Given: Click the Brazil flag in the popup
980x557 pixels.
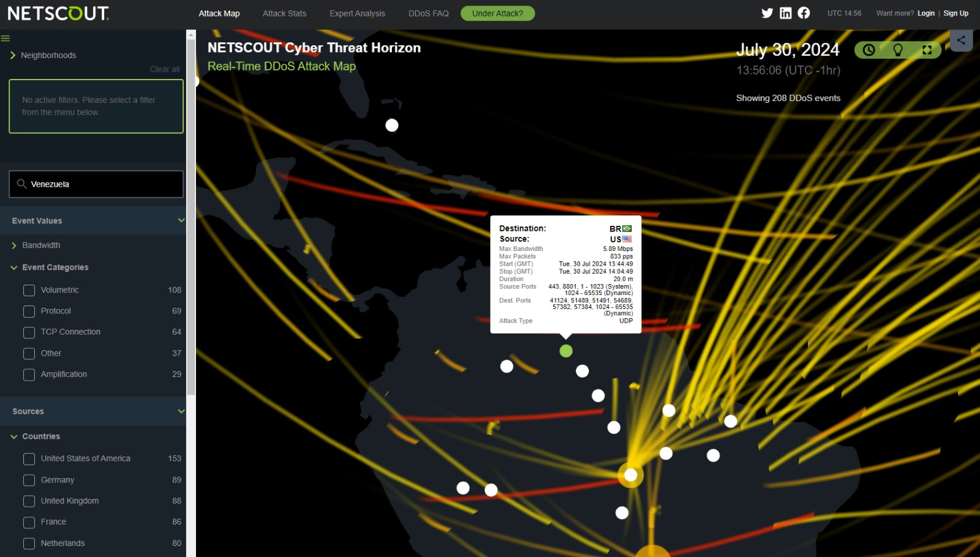Looking at the screenshot, I should [627, 229].
